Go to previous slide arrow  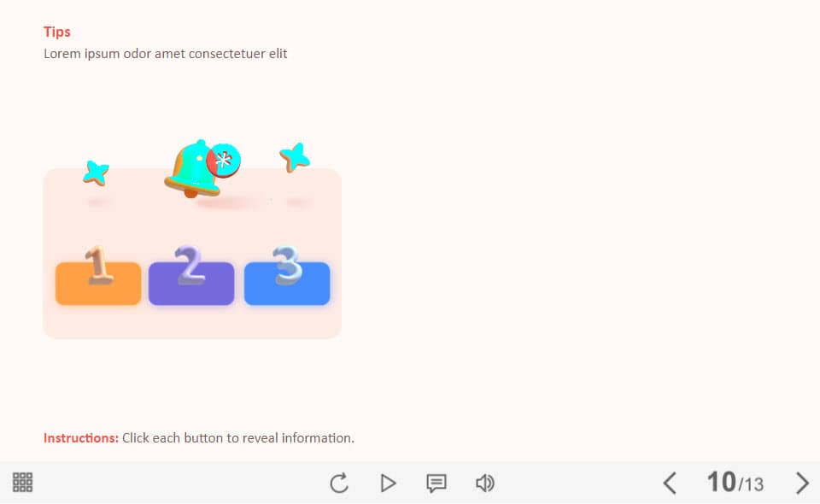coord(670,483)
